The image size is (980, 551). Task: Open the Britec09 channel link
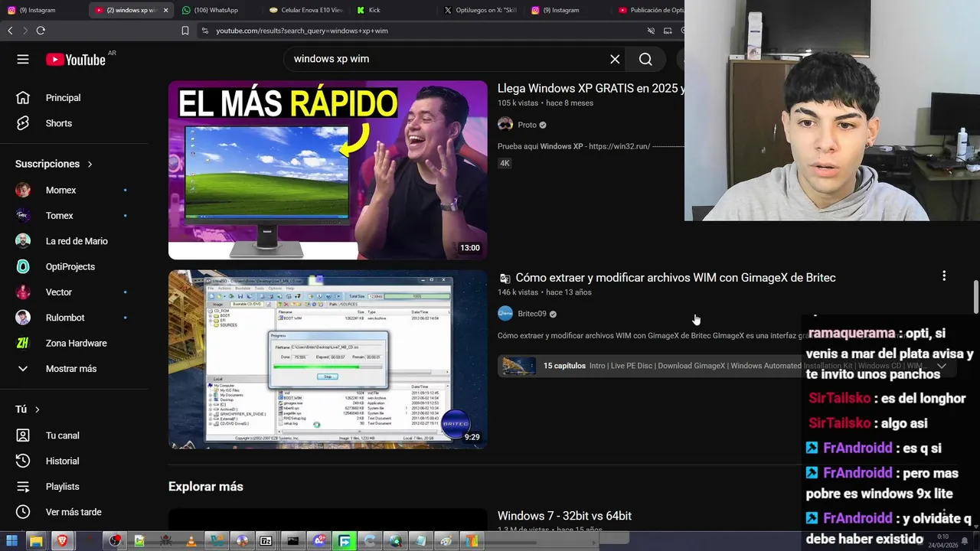click(532, 314)
